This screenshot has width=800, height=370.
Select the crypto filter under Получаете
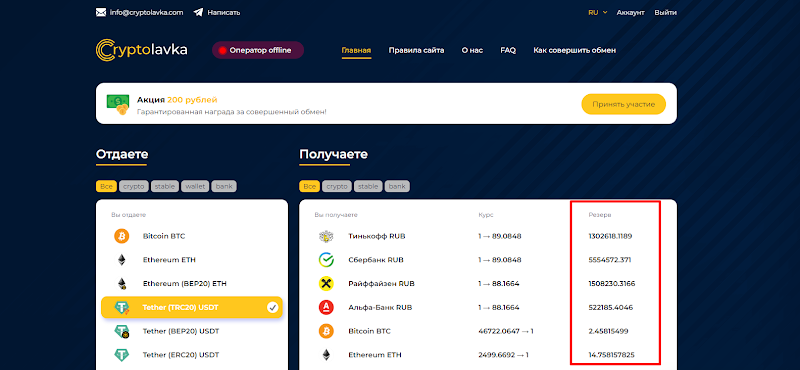[337, 186]
